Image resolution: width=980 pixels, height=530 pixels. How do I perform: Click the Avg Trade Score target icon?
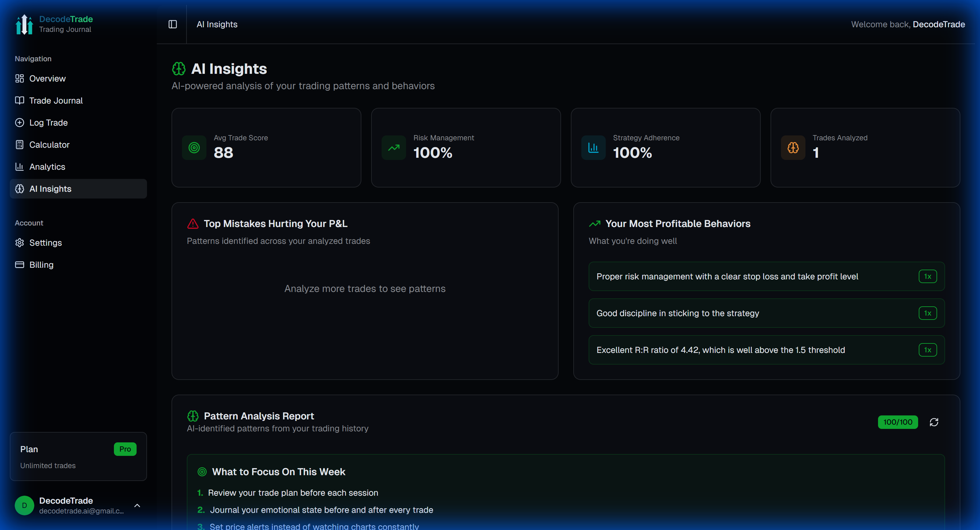point(194,148)
